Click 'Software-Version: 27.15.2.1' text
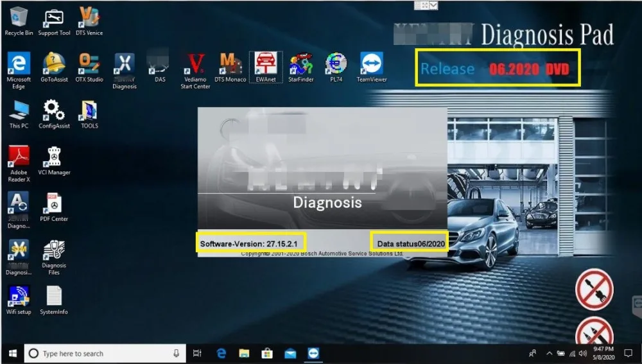This screenshot has width=642, height=364. click(248, 244)
